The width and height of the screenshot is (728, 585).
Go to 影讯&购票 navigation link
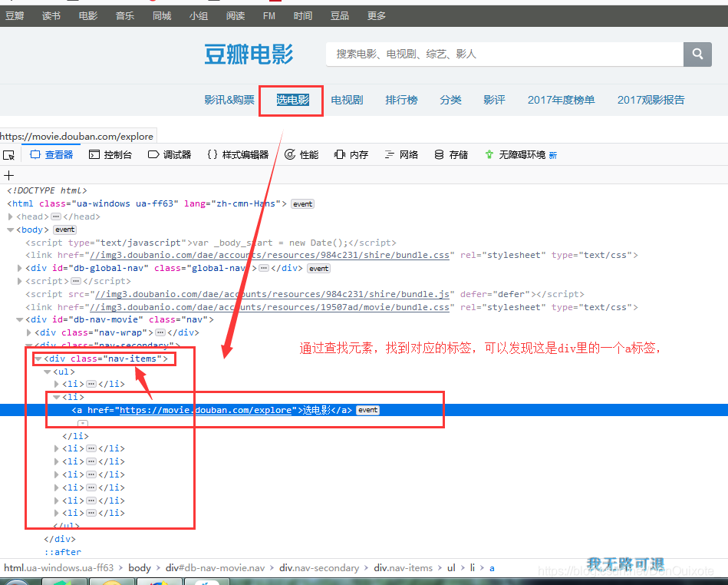click(229, 100)
